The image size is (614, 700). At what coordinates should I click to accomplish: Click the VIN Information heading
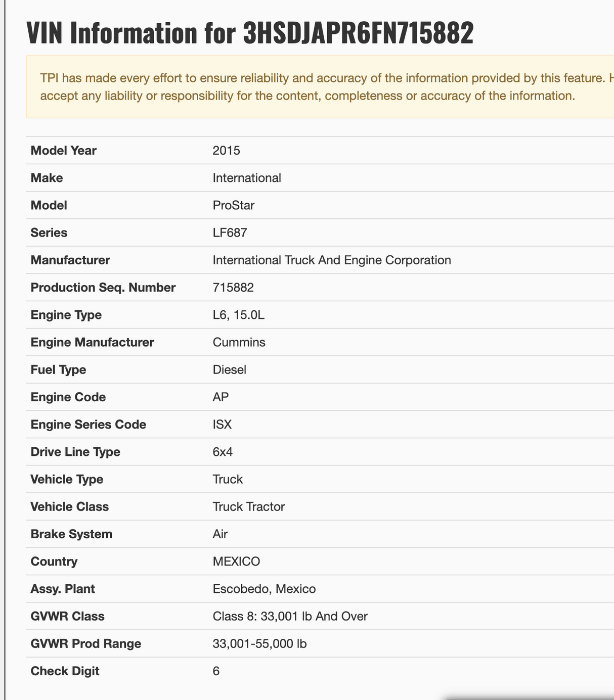pyautogui.click(x=250, y=33)
